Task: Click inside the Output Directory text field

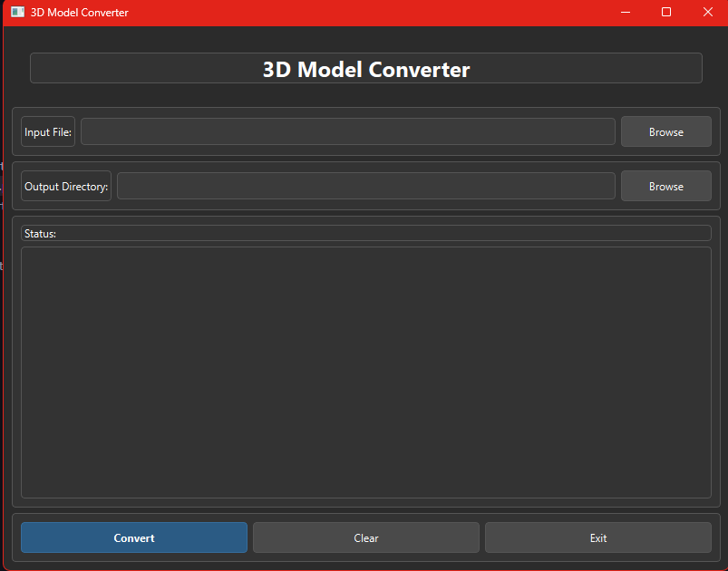Action: tap(365, 185)
